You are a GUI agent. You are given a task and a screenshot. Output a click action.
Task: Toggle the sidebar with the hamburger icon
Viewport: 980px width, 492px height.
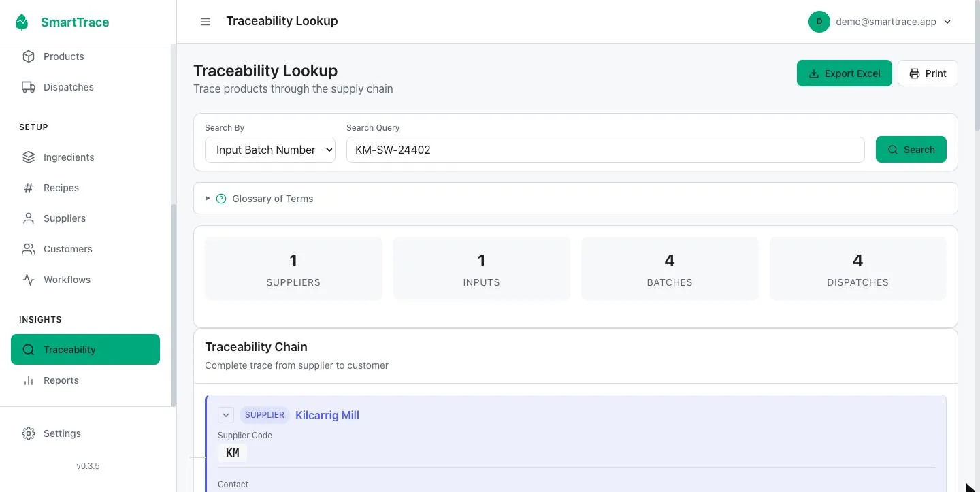click(206, 22)
